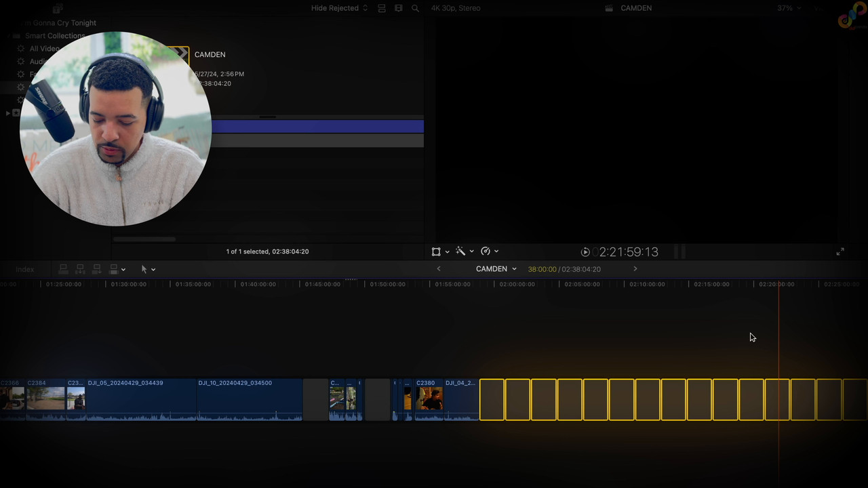
Task: Click Insert clip into storyline icon
Action: (80, 269)
